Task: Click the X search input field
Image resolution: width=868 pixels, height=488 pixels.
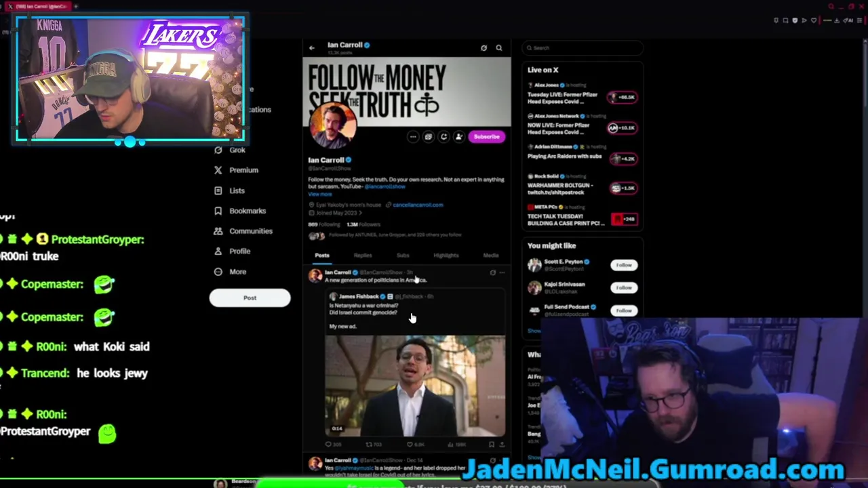Action: click(583, 48)
